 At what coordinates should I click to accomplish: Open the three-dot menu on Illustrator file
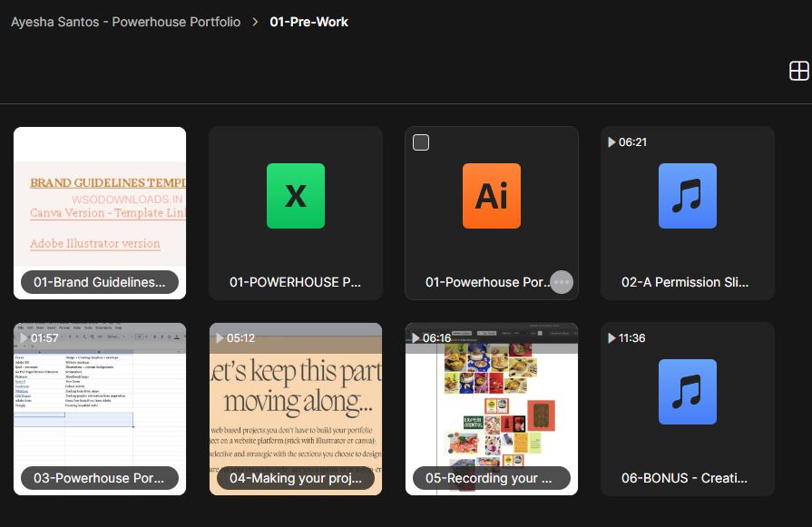pyautogui.click(x=562, y=282)
